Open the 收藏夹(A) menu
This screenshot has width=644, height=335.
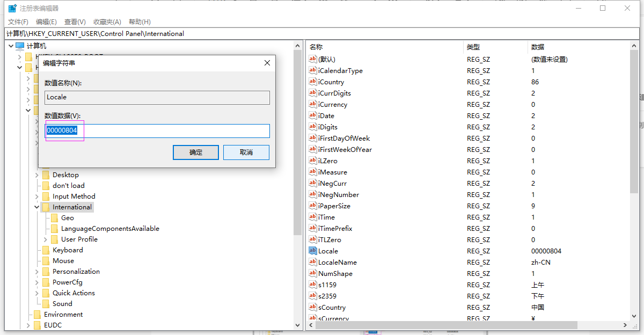click(x=107, y=21)
